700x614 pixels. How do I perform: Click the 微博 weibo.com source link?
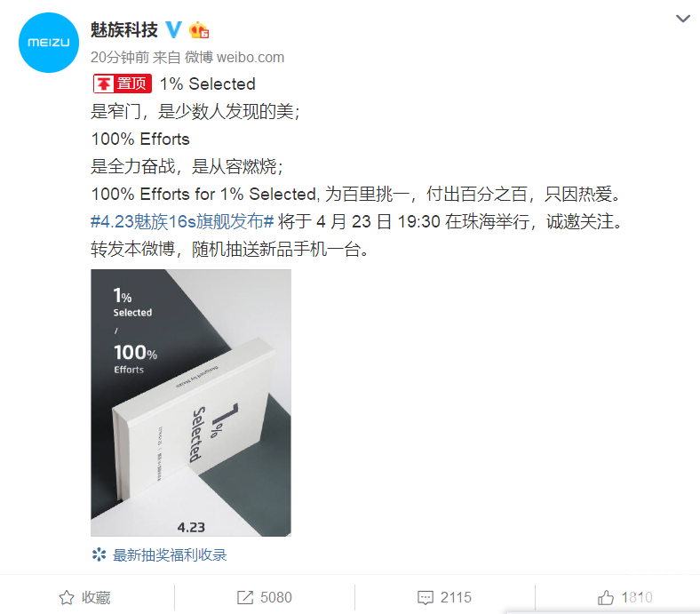(x=235, y=57)
